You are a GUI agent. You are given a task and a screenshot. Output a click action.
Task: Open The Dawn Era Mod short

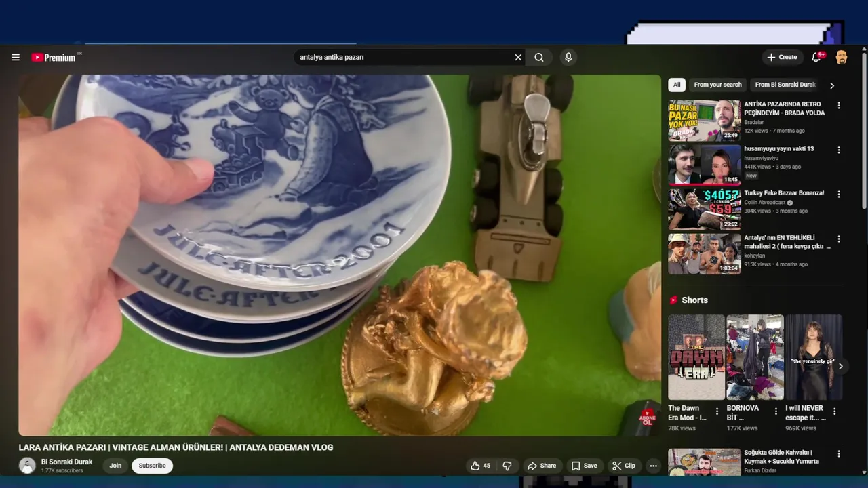pos(696,357)
